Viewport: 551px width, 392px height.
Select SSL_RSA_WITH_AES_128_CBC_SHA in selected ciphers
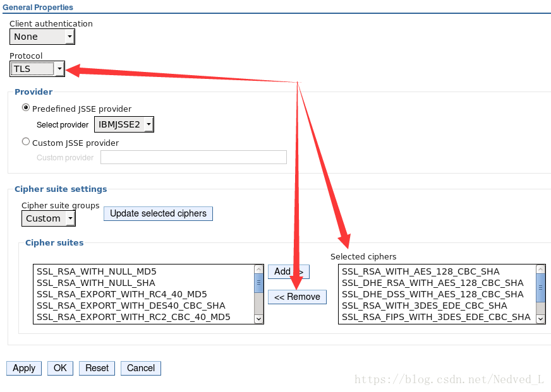tap(437, 271)
